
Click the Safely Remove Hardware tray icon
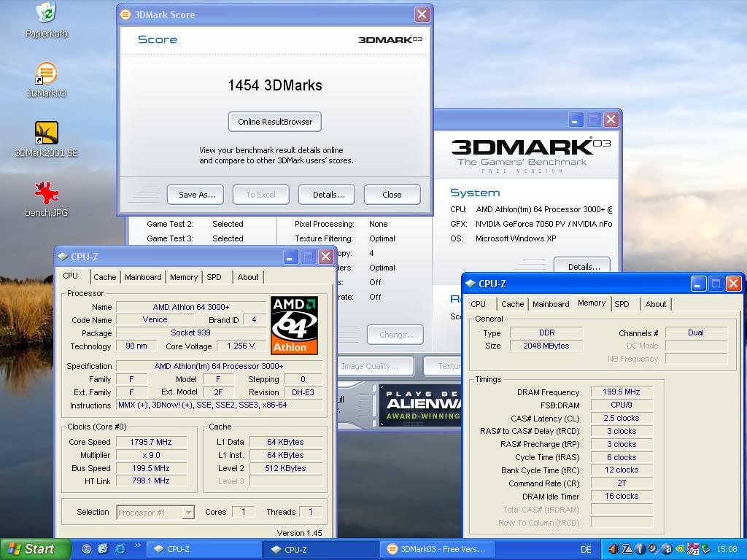click(706, 549)
